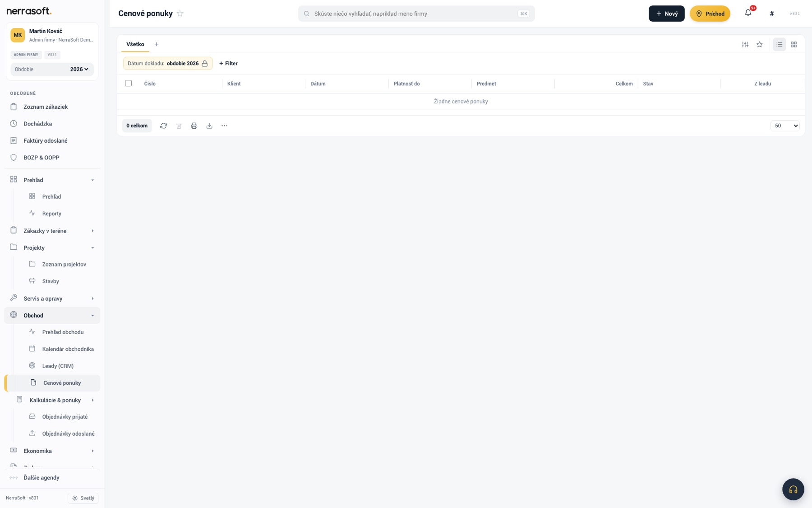Collapse the Projekty section
This screenshot has width=812, height=508.
click(x=52, y=248)
